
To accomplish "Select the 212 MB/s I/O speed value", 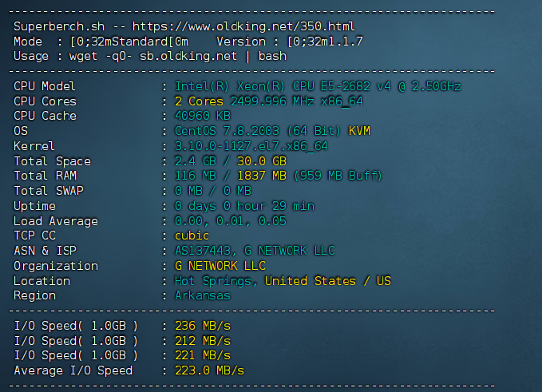I will pos(203,341).
